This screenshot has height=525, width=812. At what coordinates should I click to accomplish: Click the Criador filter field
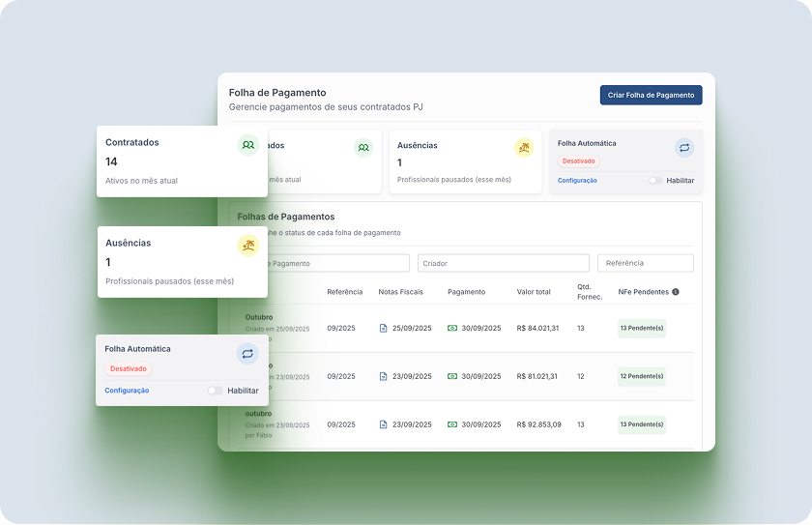coord(503,263)
